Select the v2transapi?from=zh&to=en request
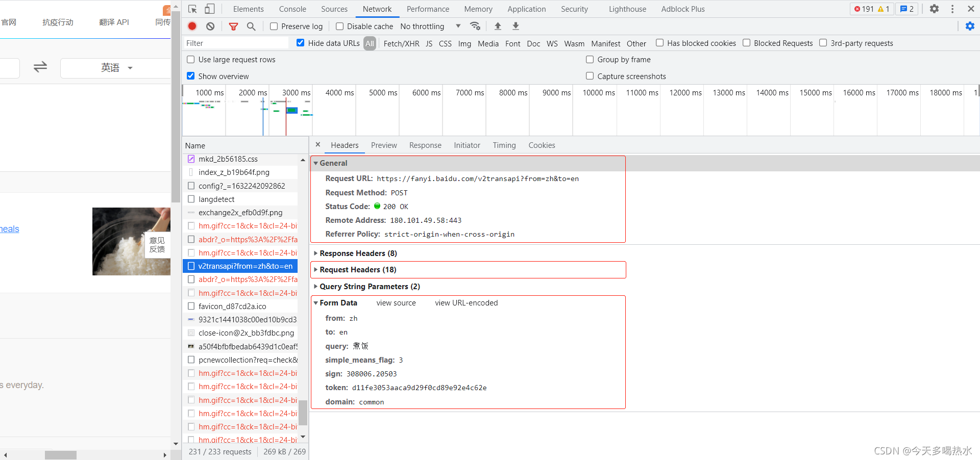The width and height of the screenshot is (980, 460). [x=240, y=266]
